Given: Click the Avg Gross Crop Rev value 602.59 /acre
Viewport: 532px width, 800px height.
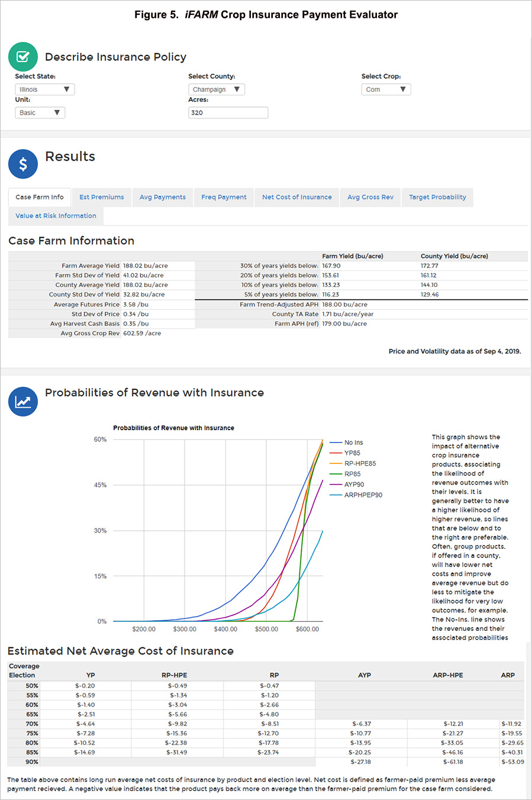Looking at the screenshot, I should click(x=142, y=333).
